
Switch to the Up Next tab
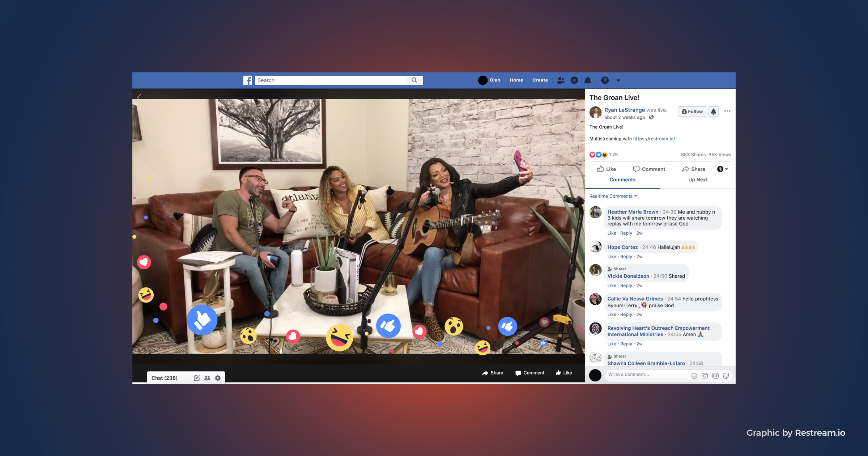[698, 180]
